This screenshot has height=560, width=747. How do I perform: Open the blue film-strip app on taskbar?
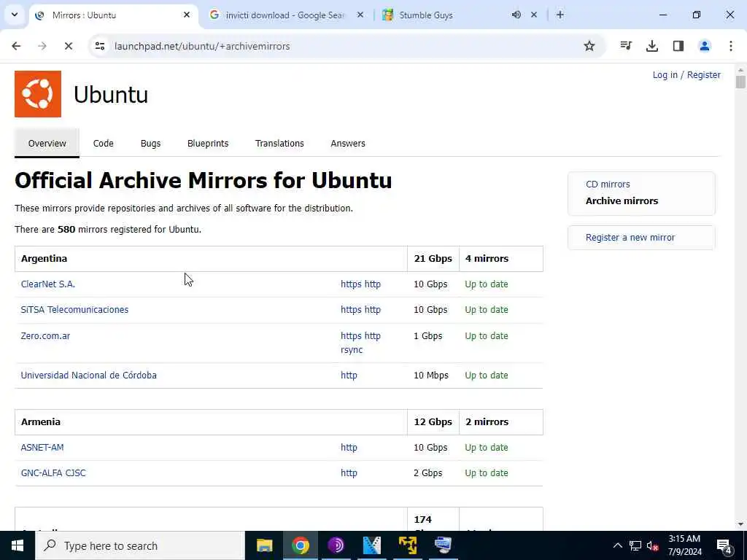[x=371, y=545]
